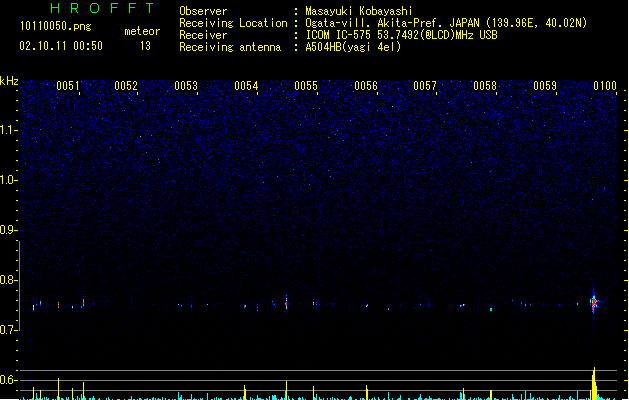629x400 pixels.
Task: Click the 0.8 kHz frequency label
Action: [9, 280]
